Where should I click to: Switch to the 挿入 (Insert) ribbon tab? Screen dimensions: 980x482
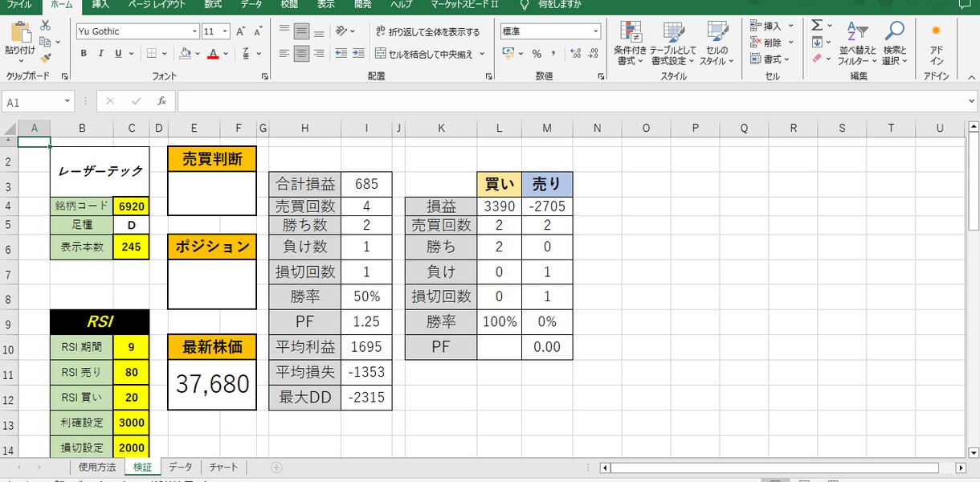[x=100, y=5]
